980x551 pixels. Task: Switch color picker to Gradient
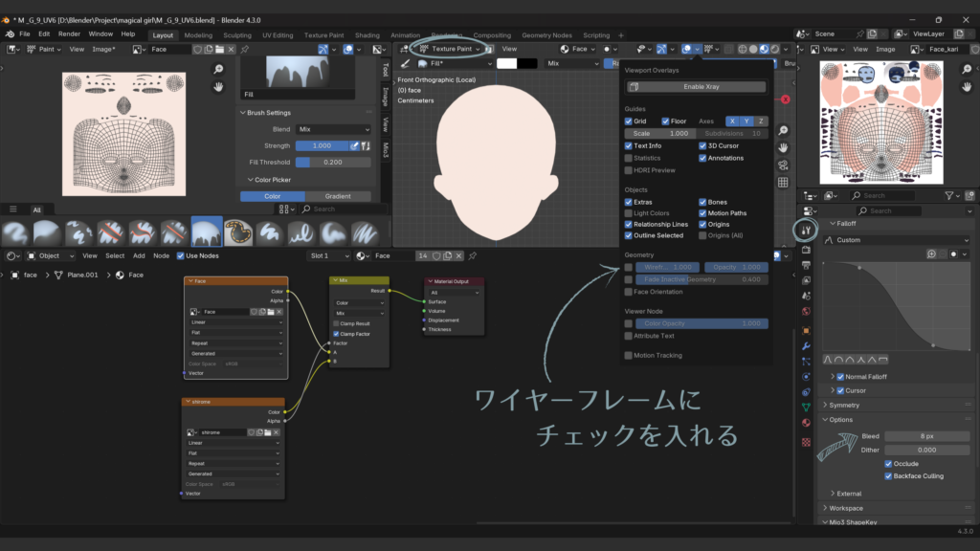tap(338, 196)
